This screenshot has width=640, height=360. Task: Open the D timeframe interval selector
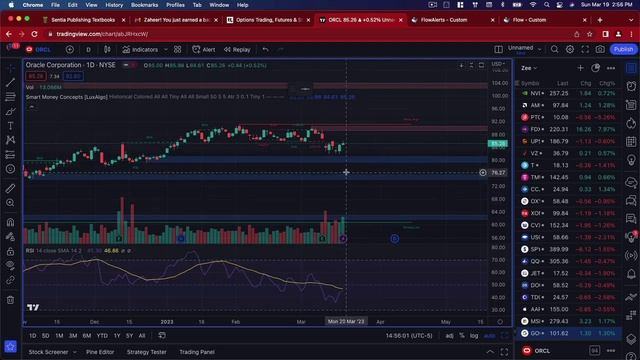click(x=88, y=49)
